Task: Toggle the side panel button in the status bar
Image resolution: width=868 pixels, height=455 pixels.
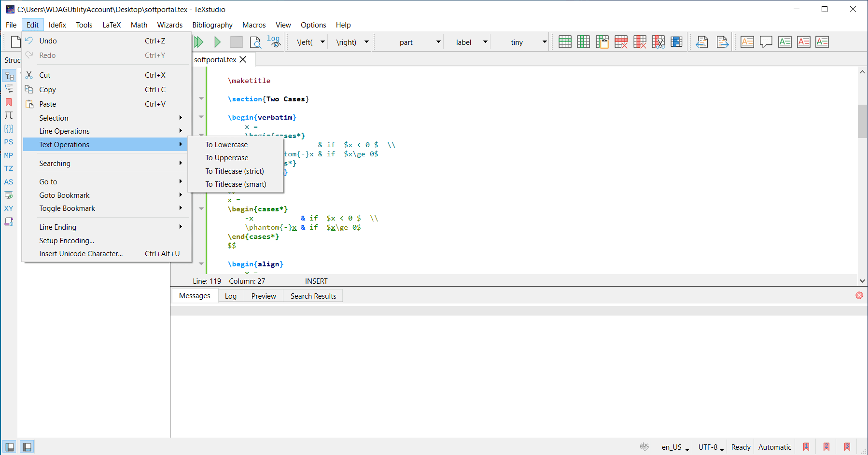Action: (10, 447)
